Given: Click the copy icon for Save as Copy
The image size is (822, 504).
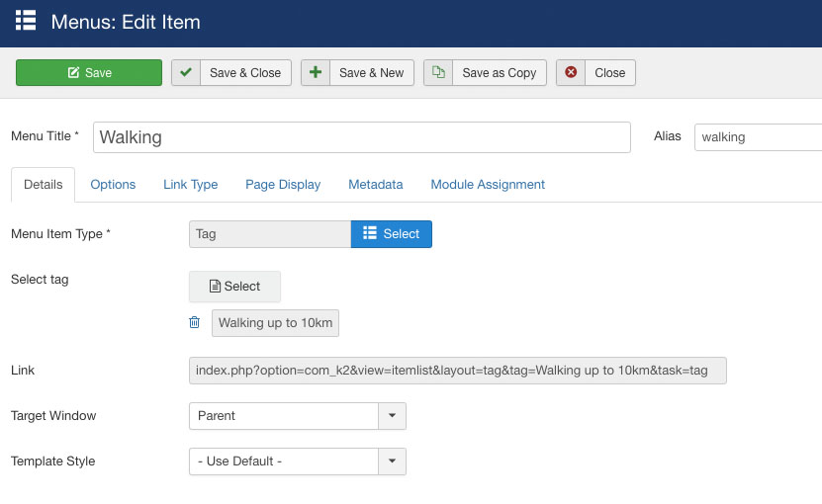Looking at the screenshot, I should coord(438,72).
